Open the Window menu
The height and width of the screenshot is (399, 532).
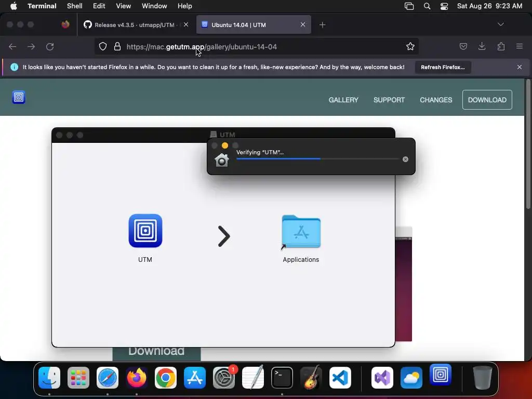[154, 6]
